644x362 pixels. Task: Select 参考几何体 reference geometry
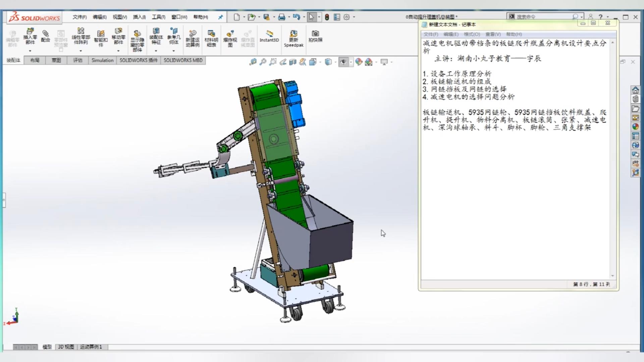pos(174,36)
